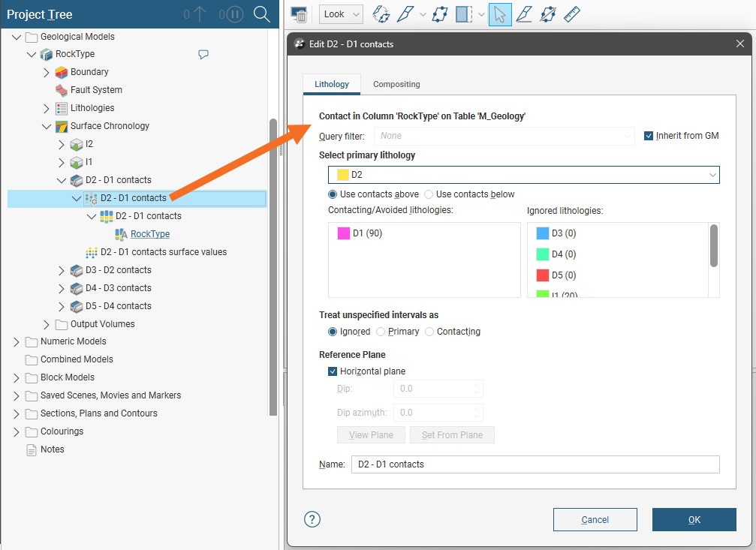The image size is (756, 550).
Task: Switch to the Compositing tab
Action: [396, 84]
